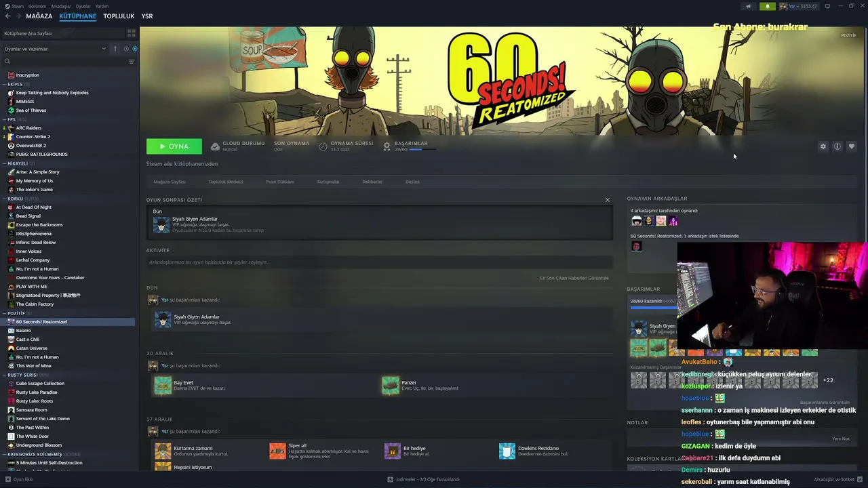Open the Destek link

click(x=412, y=182)
